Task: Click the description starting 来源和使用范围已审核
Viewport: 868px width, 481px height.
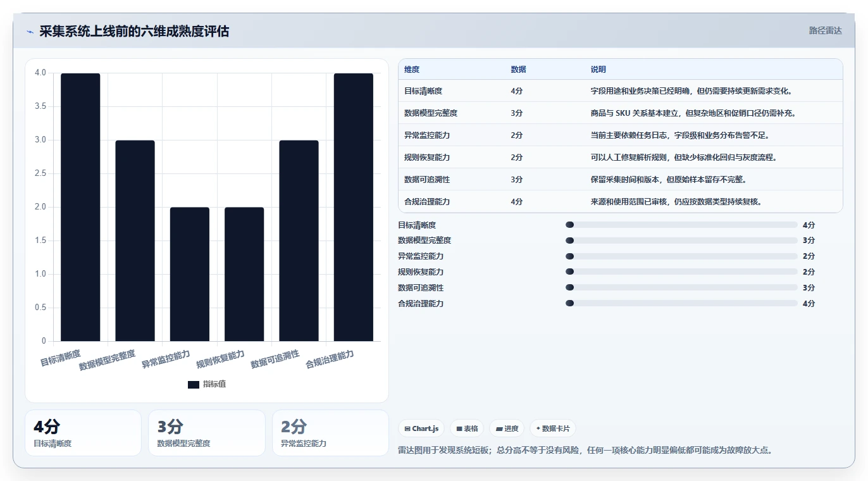Action: click(x=676, y=201)
